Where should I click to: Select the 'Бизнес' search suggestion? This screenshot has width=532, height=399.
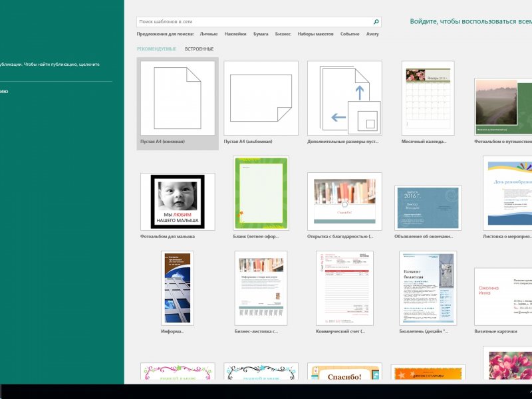point(283,34)
